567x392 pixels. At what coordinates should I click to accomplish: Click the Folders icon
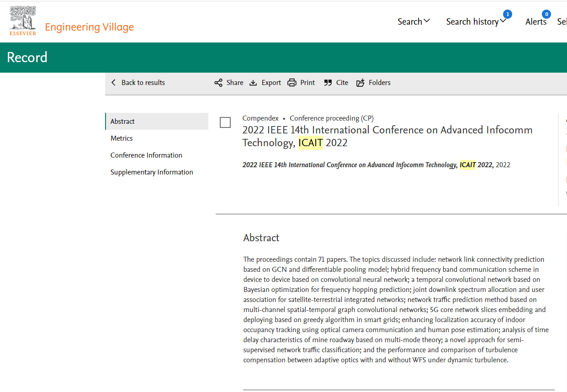click(x=360, y=83)
